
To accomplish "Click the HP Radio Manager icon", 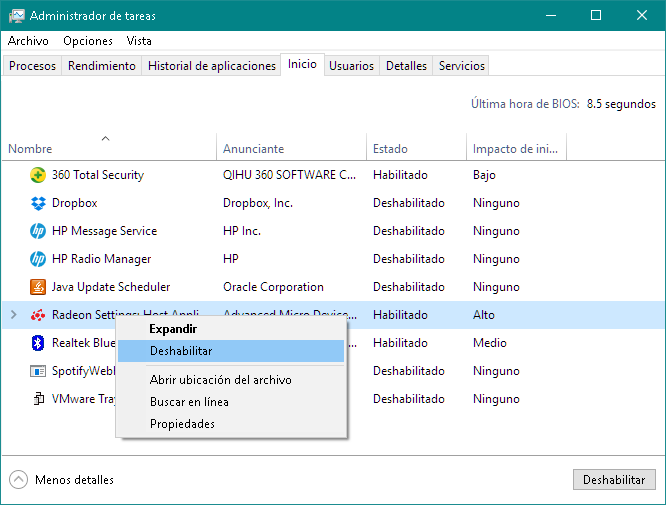I will pyautogui.click(x=38, y=259).
